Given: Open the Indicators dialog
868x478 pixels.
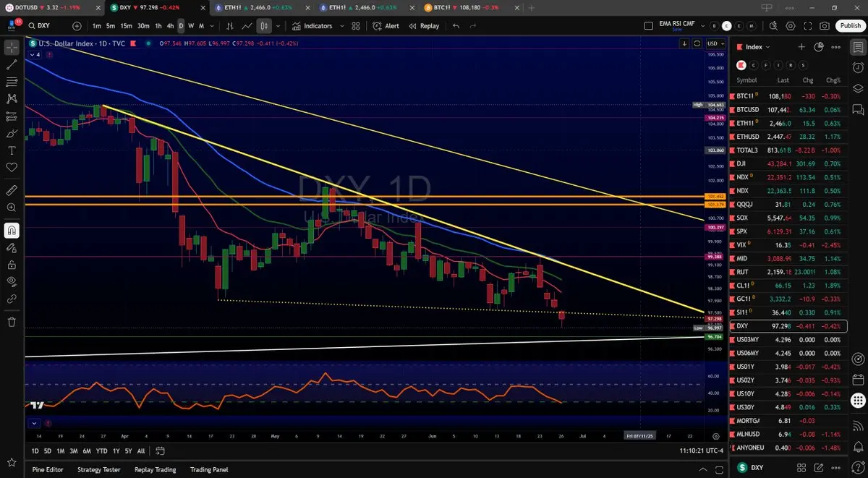Looking at the screenshot, I should click(x=312, y=26).
